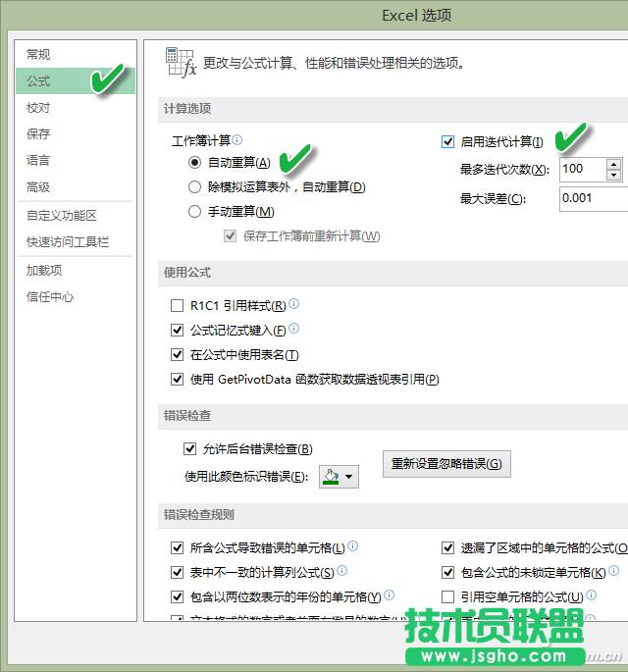This screenshot has height=672, width=628.
Task: Toggle 包含以两位数表示的年份的单元格(Y) checkbox
Action: coord(177,596)
